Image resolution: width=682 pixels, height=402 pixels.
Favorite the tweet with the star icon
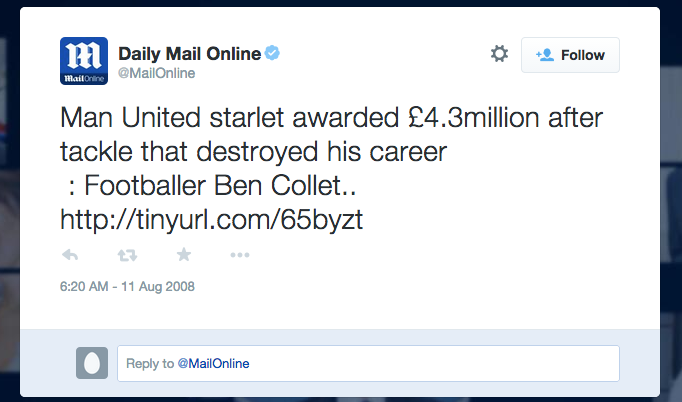pyautogui.click(x=184, y=255)
